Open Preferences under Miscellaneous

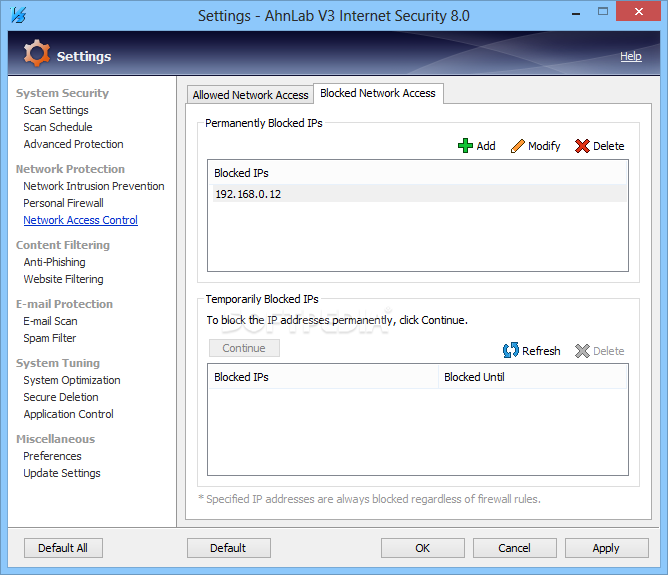tap(52, 456)
